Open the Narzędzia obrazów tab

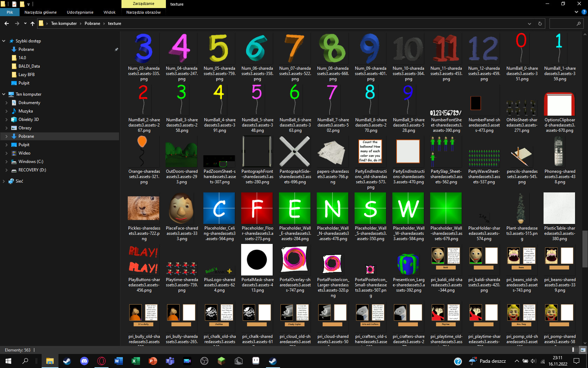point(143,12)
